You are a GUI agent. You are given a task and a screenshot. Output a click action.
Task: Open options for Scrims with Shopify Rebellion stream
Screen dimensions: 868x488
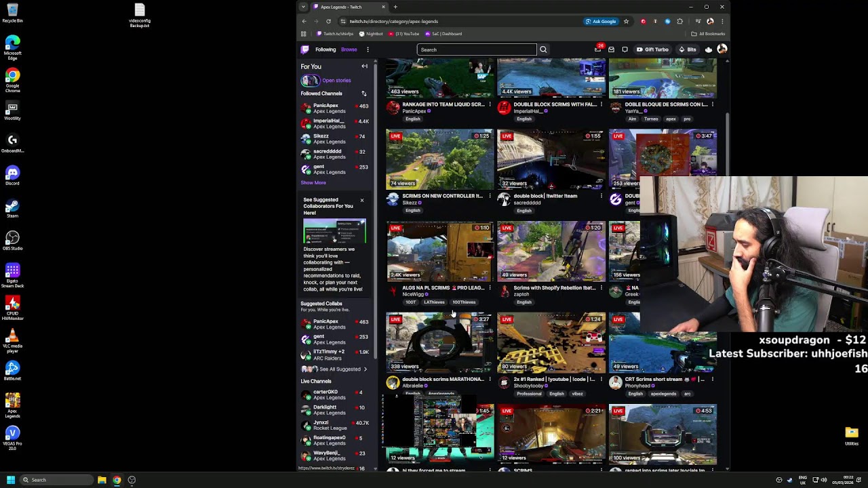(601, 288)
